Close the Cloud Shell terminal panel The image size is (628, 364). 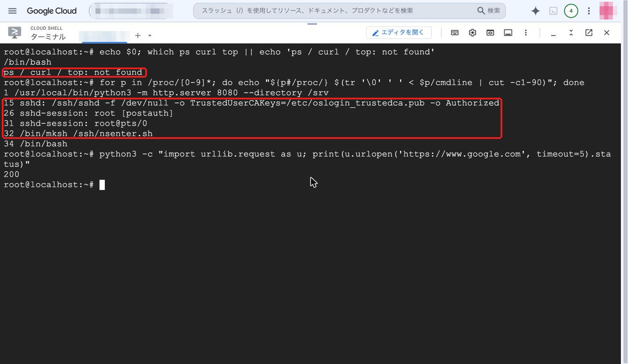click(607, 32)
